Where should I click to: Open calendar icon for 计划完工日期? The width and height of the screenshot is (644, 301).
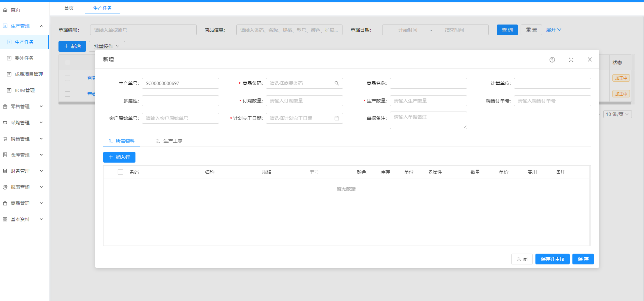tap(337, 118)
